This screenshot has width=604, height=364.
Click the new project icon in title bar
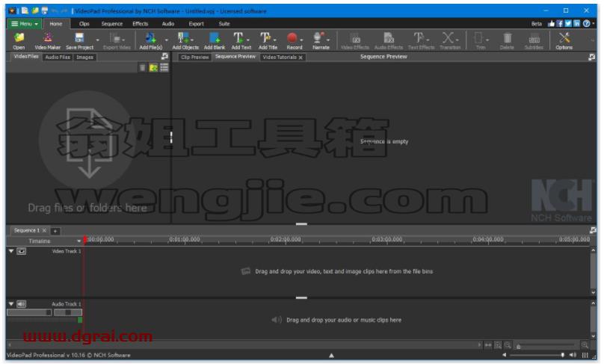(x=25, y=10)
